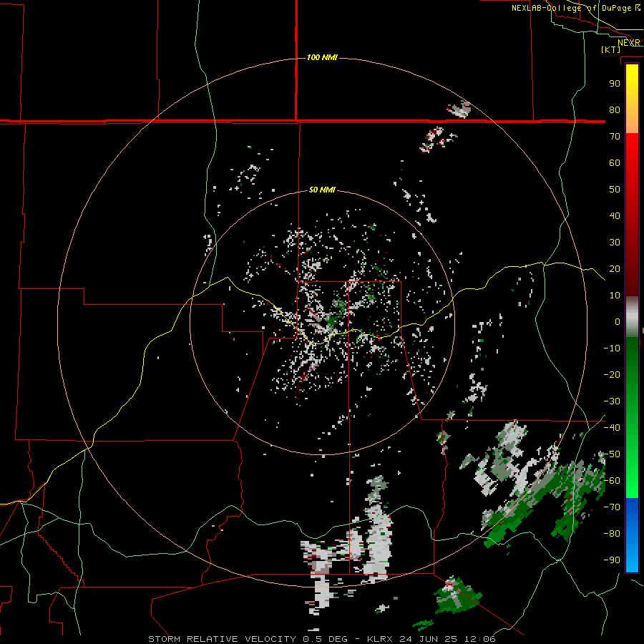Select the 50 value on the velocity scale
Screen dimensions: 644x644
615,190
